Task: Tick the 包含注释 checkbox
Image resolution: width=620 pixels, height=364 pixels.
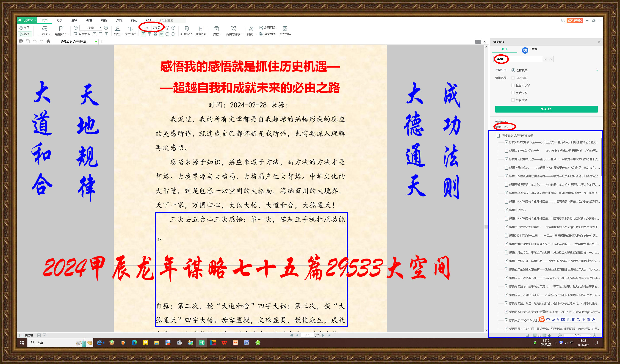Action: point(513,100)
